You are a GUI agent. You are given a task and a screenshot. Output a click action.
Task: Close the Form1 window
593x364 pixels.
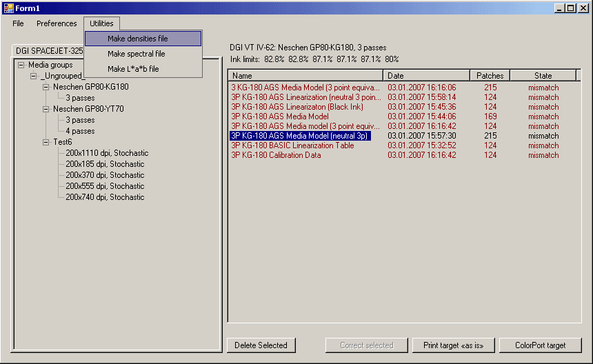pyautogui.click(x=583, y=8)
